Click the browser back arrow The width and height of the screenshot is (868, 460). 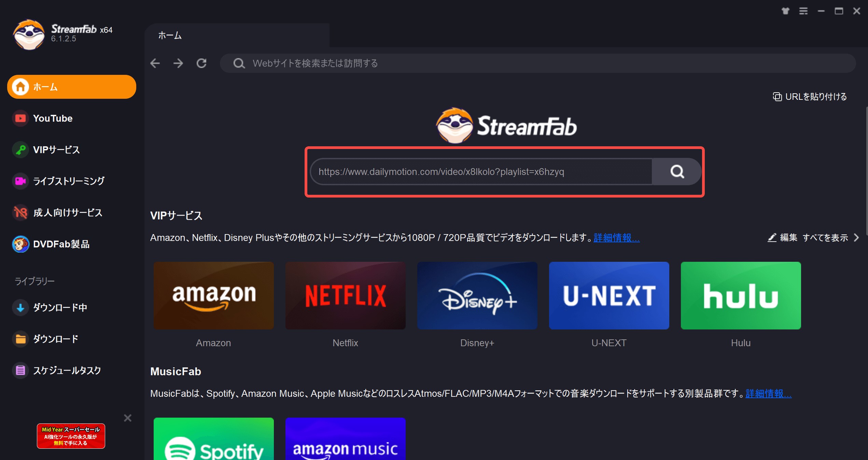click(x=155, y=63)
